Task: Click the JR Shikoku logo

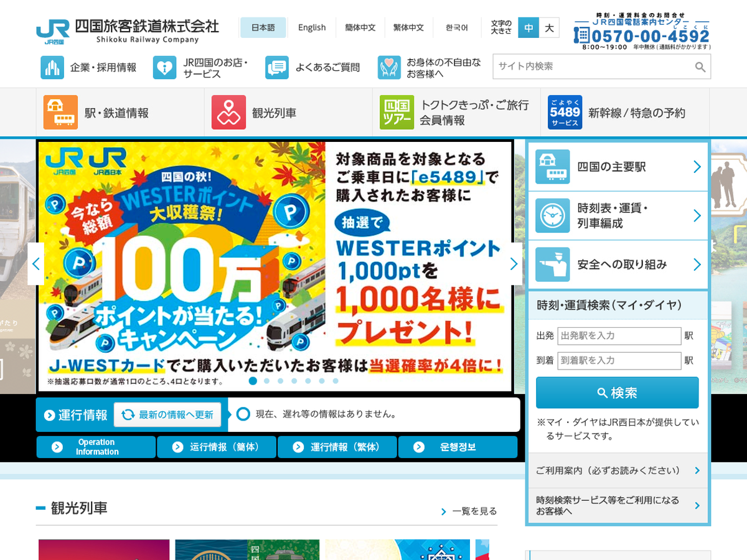Action: pyautogui.click(x=53, y=31)
